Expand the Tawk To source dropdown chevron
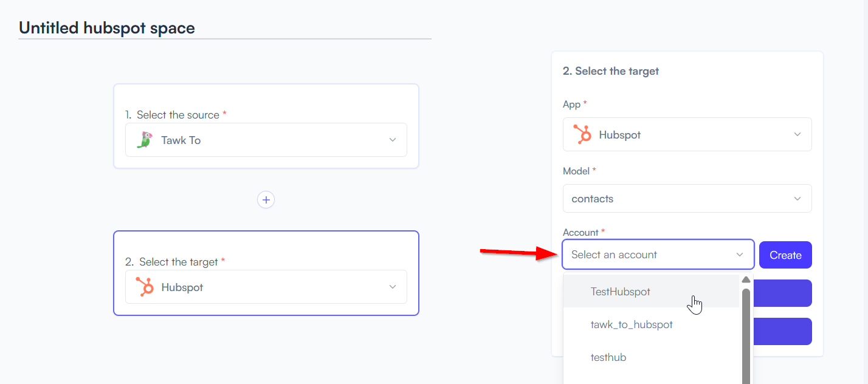Screen dimensions: 868x384 tap(393, 140)
